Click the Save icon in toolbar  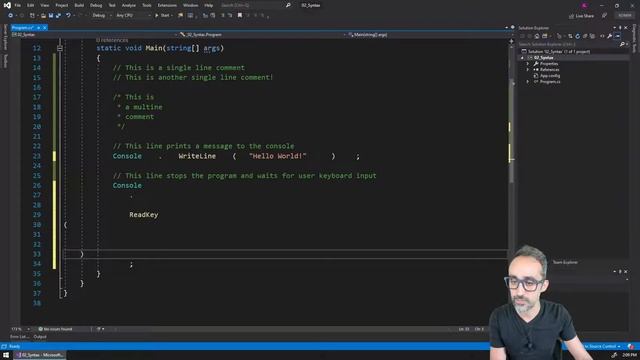tap(51, 16)
